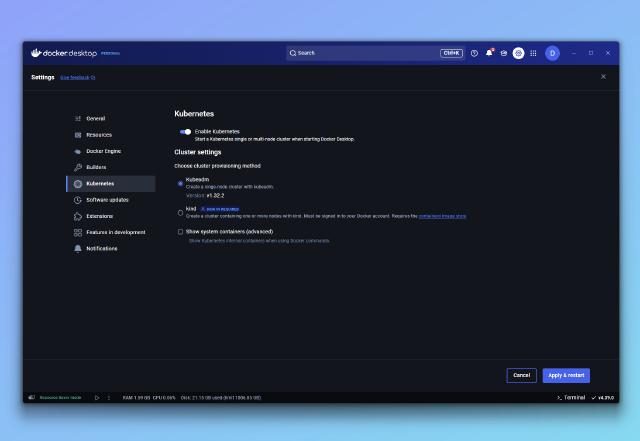
Task: Check Show system containers (advanced)
Action: [x=180, y=232]
